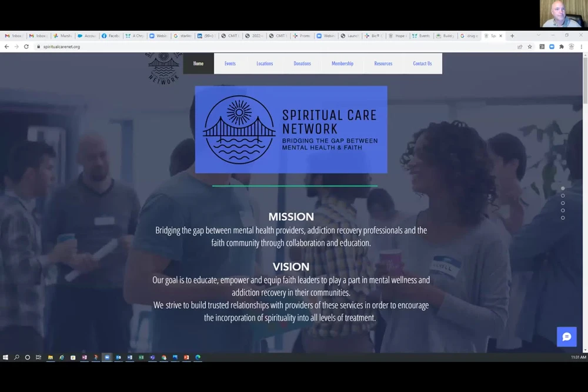
Task: Go to the Home menu item
Action: click(x=198, y=64)
